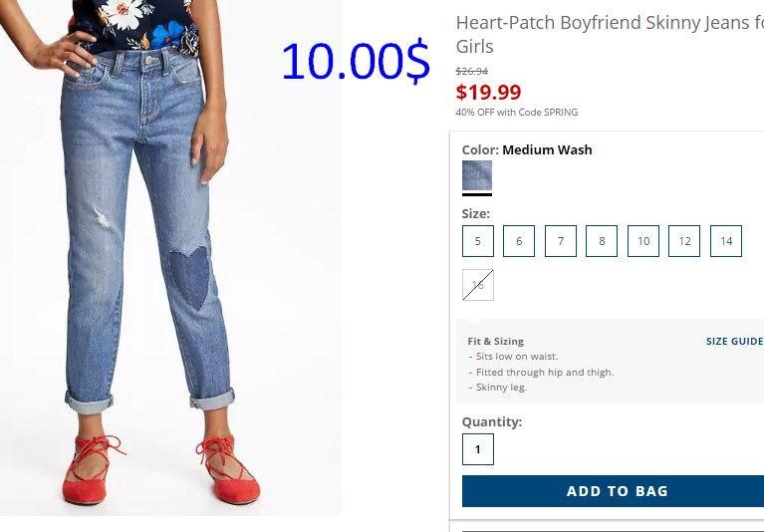Click the $19.99 sale price

pos(488,92)
